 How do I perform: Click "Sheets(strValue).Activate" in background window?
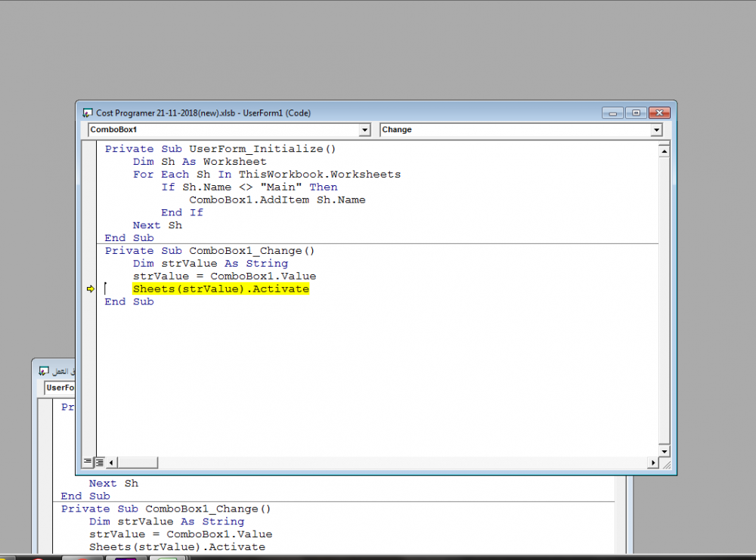(x=178, y=547)
